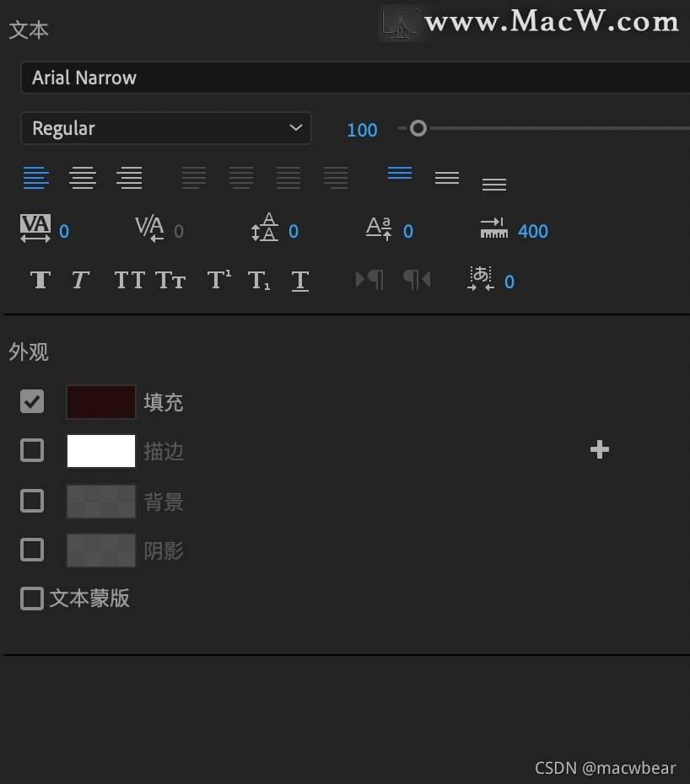Click the kerning V/A icon
690x784 pixels.
(149, 229)
